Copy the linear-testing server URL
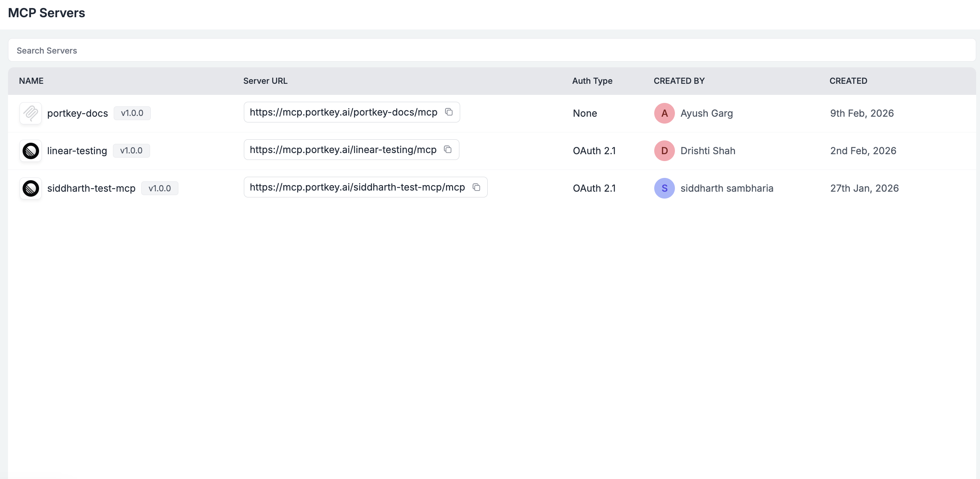Image resolution: width=980 pixels, height=479 pixels. coord(448,150)
